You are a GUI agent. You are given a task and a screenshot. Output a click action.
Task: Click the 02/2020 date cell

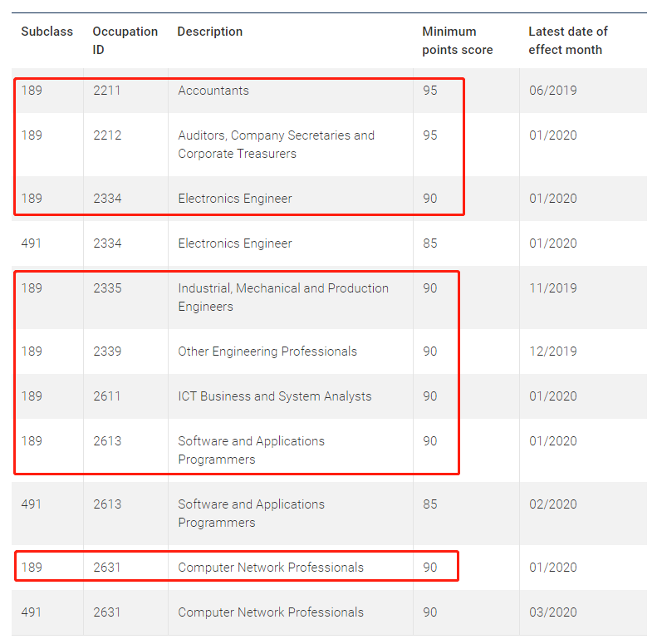(x=553, y=504)
